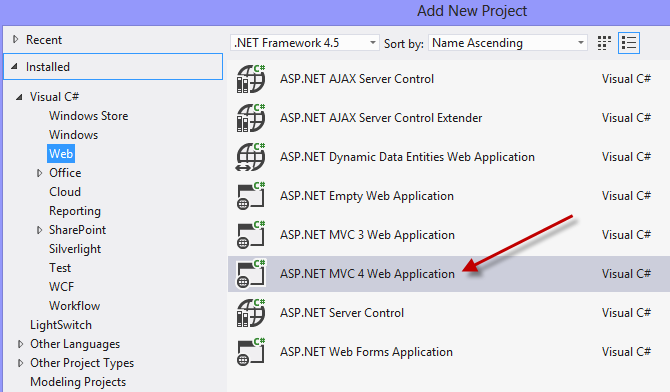This screenshot has height=392, width=670.
Task: Click Visual C# label in Empty Web Application row
Action: [x=626, y=196]
